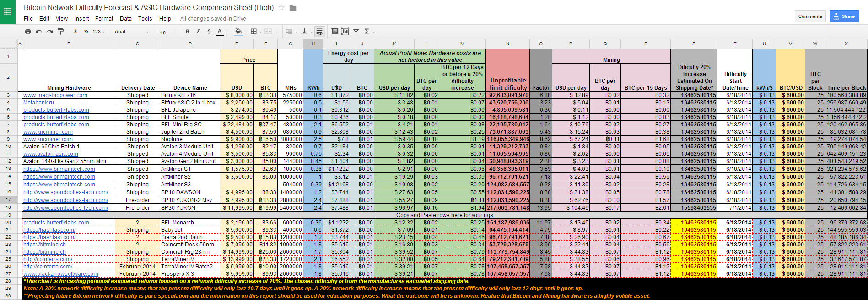
Task: Insert a chart
Action: pos(345,31)
